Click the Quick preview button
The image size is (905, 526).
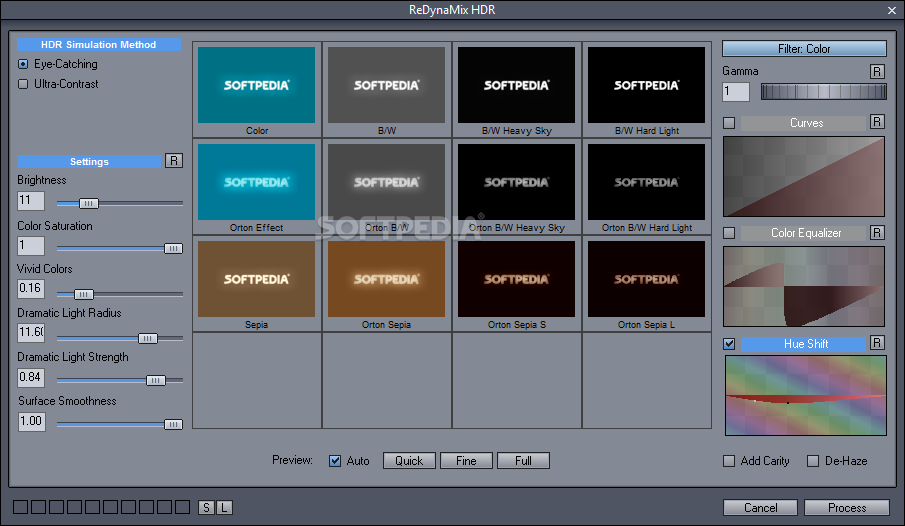(409, 461)
